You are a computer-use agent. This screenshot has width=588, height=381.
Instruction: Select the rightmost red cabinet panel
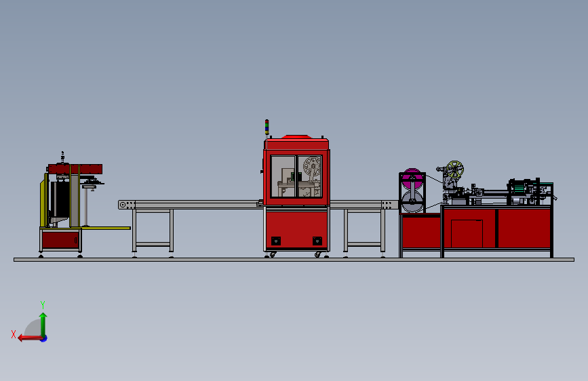pos(524,228)
